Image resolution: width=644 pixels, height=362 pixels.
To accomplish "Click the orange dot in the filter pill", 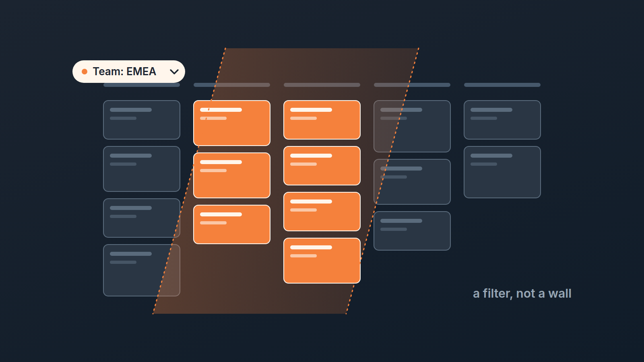I will [85, 72].
